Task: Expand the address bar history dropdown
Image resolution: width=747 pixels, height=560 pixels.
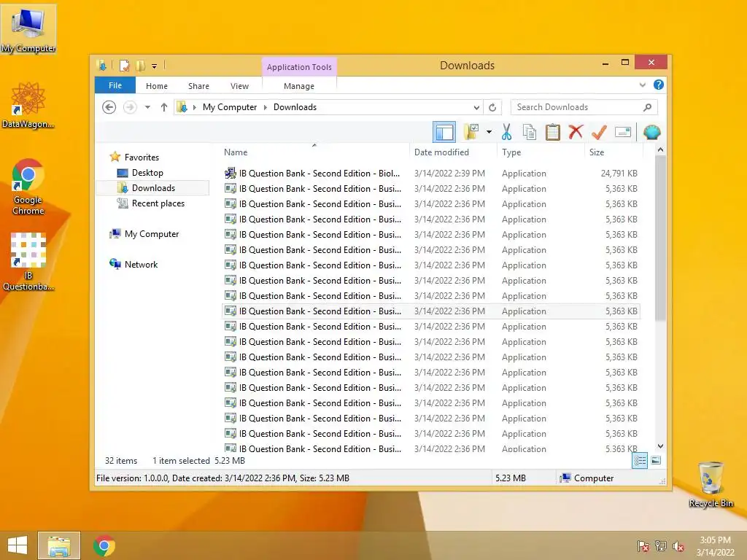Action: (x=476, y=107)
